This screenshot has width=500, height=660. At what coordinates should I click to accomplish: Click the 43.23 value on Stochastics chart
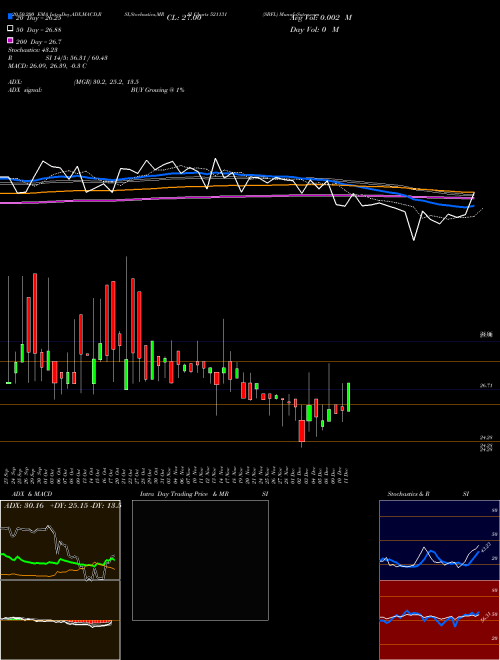485,548
